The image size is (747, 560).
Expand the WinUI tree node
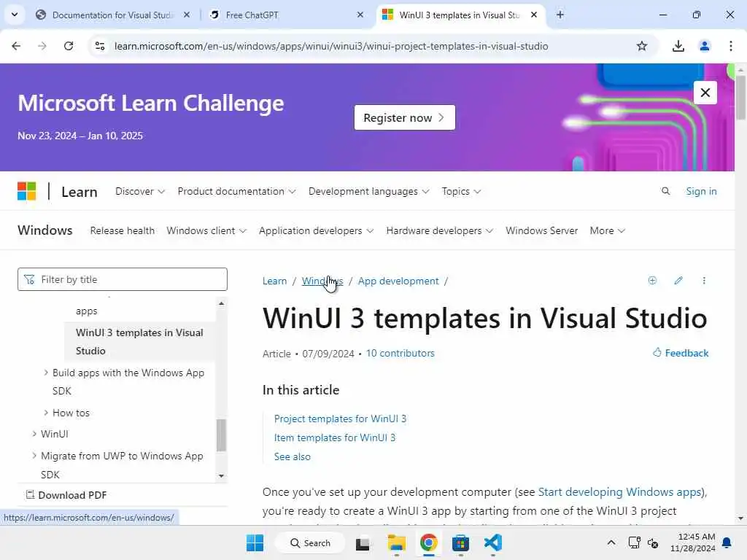50,434
